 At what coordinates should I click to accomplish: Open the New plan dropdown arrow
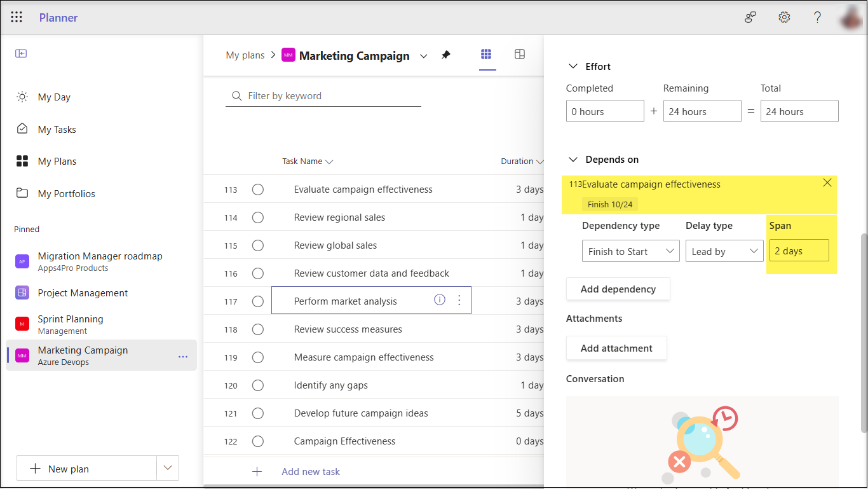pyautogui.click(x=167, y=467)
